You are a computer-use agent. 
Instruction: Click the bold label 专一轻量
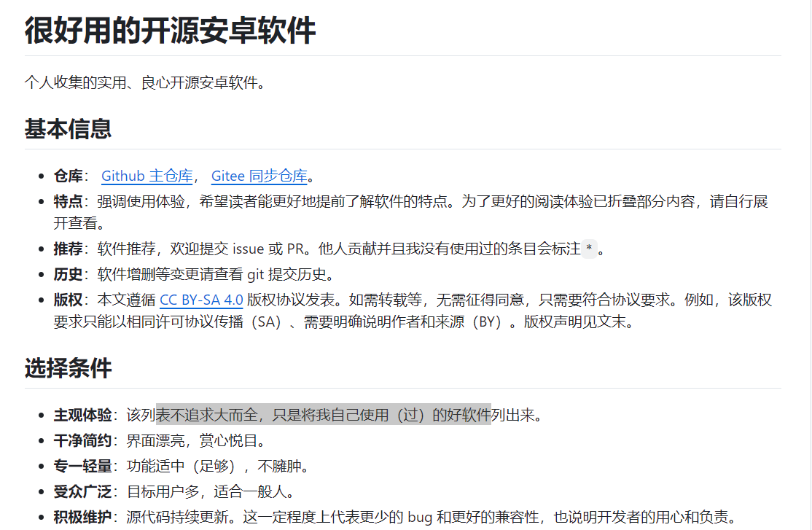click(82, 467)
